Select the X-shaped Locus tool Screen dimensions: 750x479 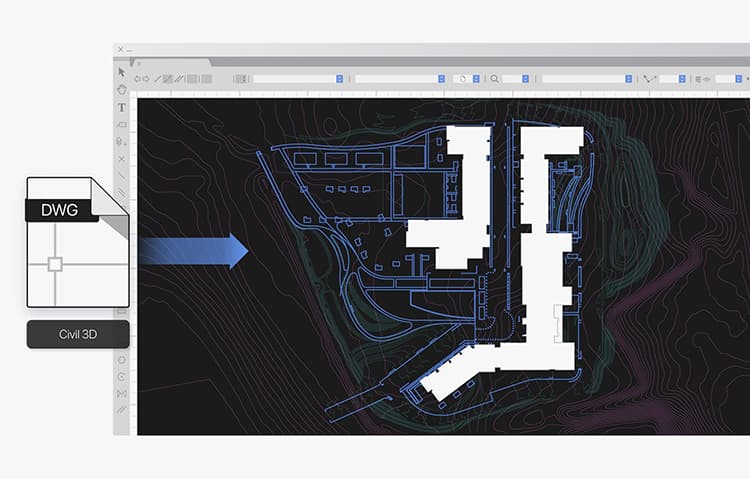[x=121, y=158]
